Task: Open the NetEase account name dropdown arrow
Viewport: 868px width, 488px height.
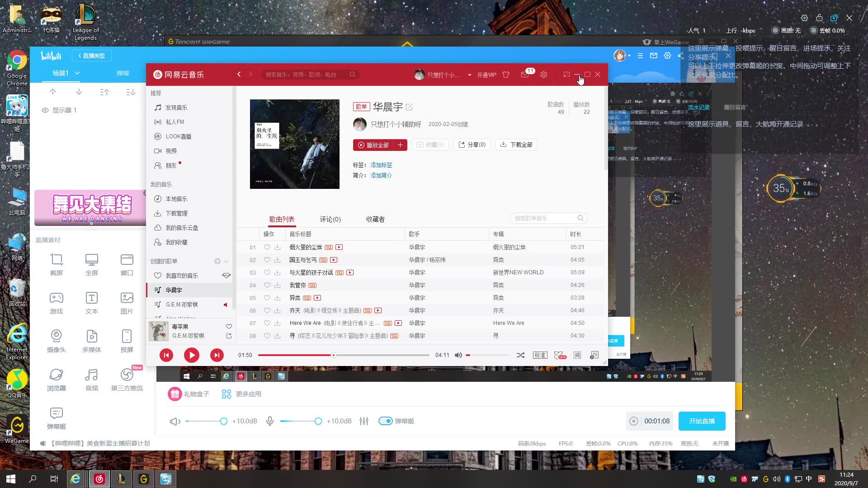Action: [x=470, y=75]
